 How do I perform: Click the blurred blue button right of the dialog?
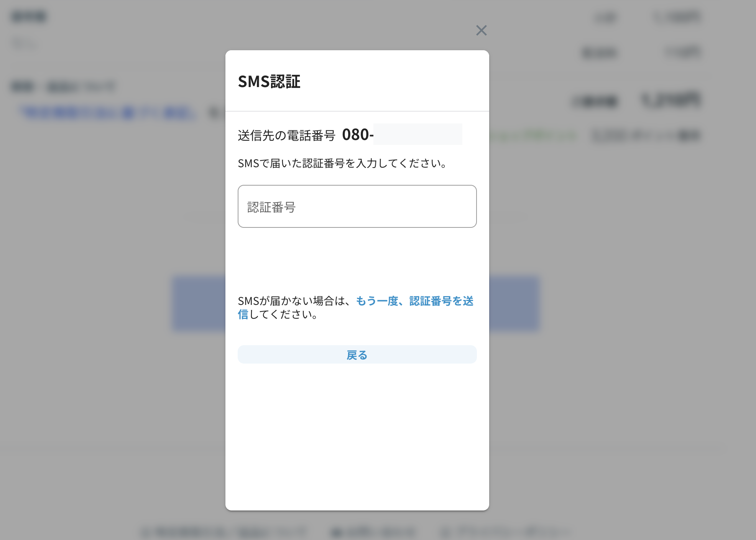pos(514,303)
